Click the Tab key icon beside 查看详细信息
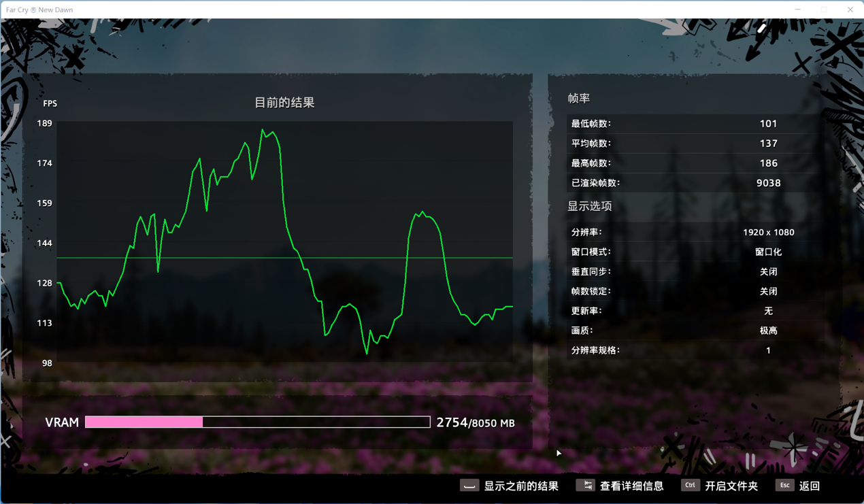 586,485
